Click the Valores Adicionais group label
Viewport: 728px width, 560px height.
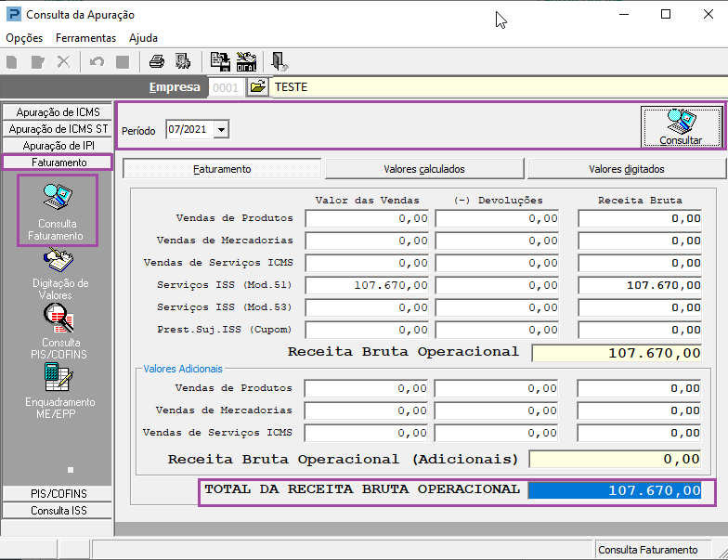[183, 369]
